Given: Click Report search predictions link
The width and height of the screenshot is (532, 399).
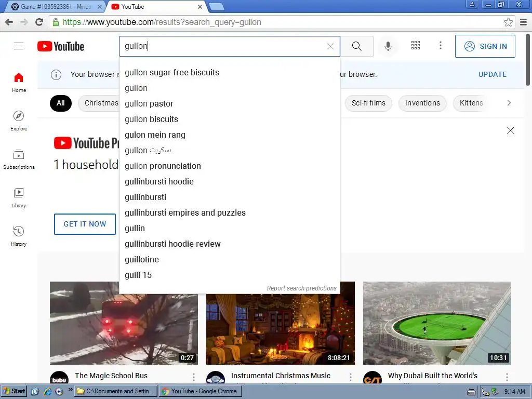Looking at the screenshot, I should 302,288.
